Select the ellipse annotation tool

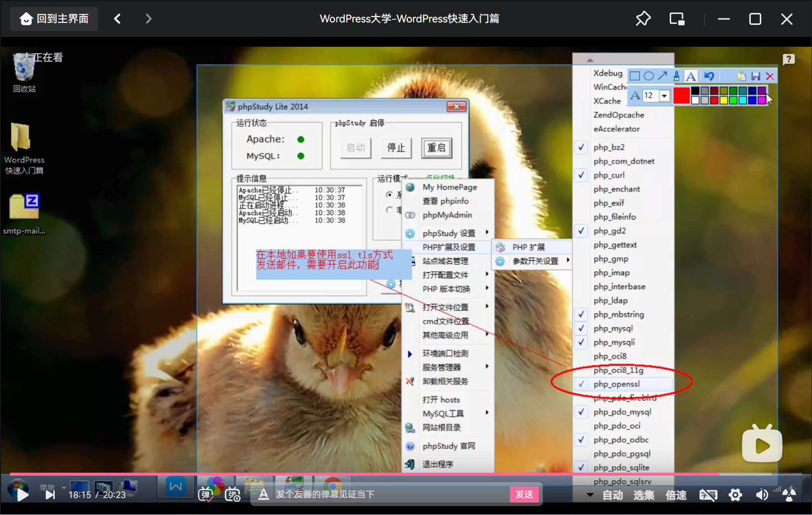pyautogui.click(x=648, y=76)
